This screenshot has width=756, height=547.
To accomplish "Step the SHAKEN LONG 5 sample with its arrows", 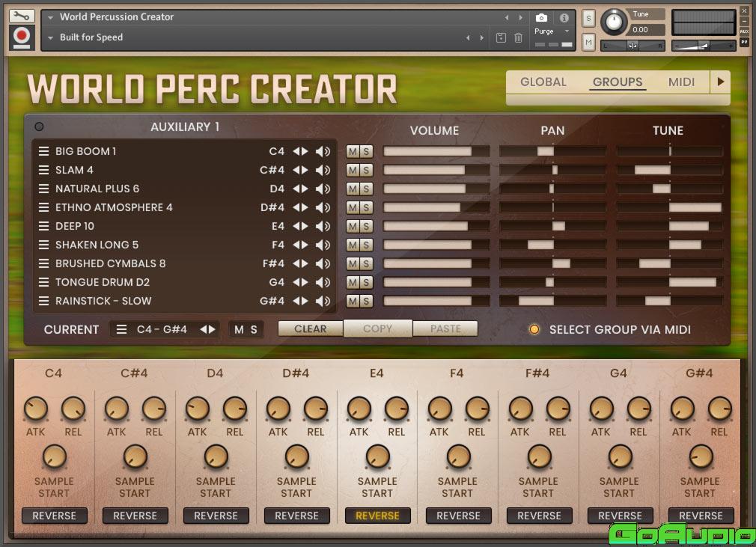I will [300, 245].
